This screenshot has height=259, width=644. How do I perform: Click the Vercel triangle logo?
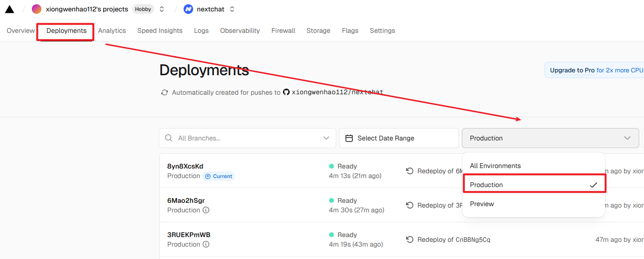(x=10, y=9)
